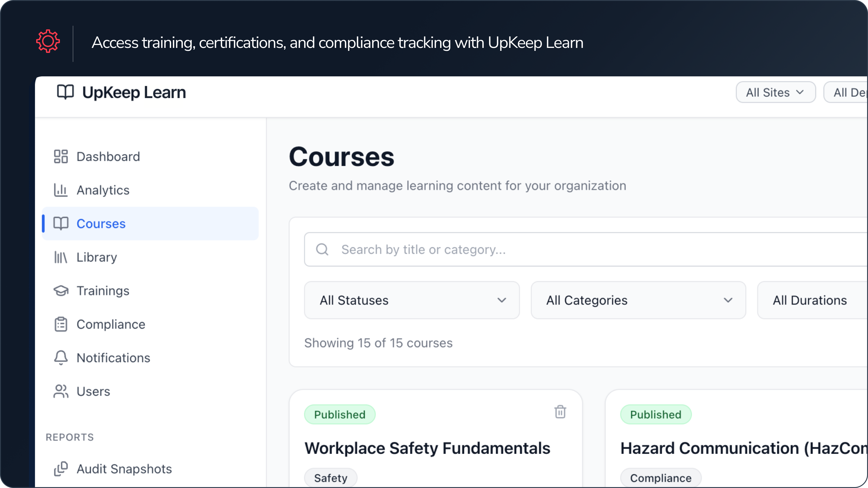This screenshot has width=868, height=488.
Task: Open the All Sites dropdown
Action: click(x=775, y=92)
